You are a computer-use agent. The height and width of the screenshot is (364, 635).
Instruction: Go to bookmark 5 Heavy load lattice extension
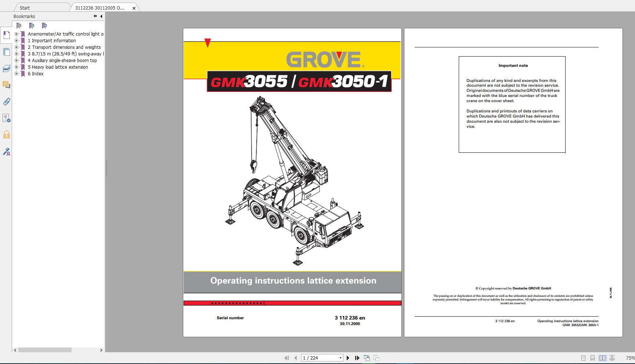pos(58,67)
